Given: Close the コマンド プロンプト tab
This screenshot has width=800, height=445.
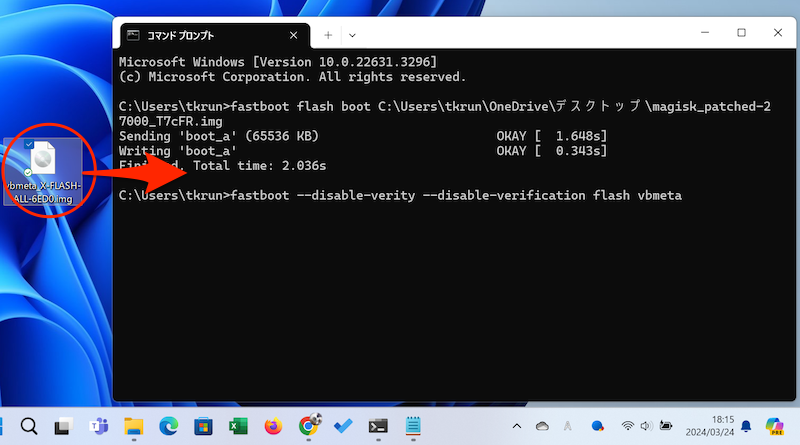Looking at the screenshot, I should click(299, 34).
